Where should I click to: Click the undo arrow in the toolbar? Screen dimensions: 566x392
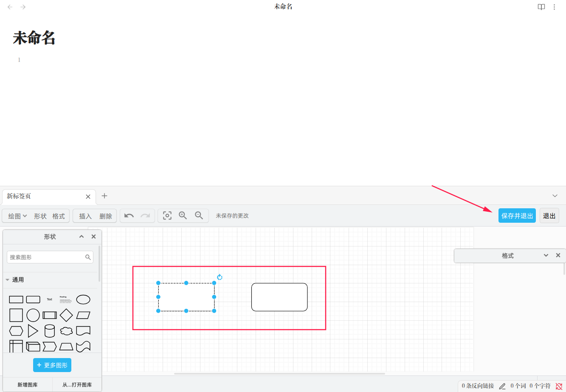(129, 216)
